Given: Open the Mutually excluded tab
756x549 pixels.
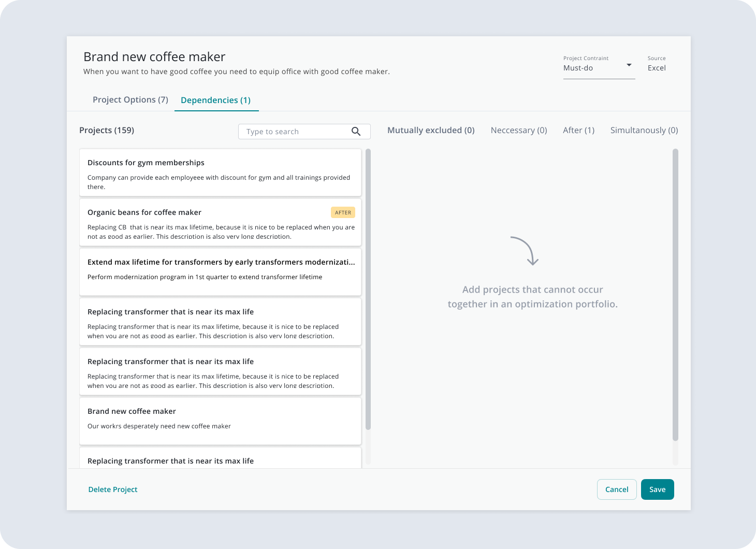Looking at the screenshot, I should point(431,131).
